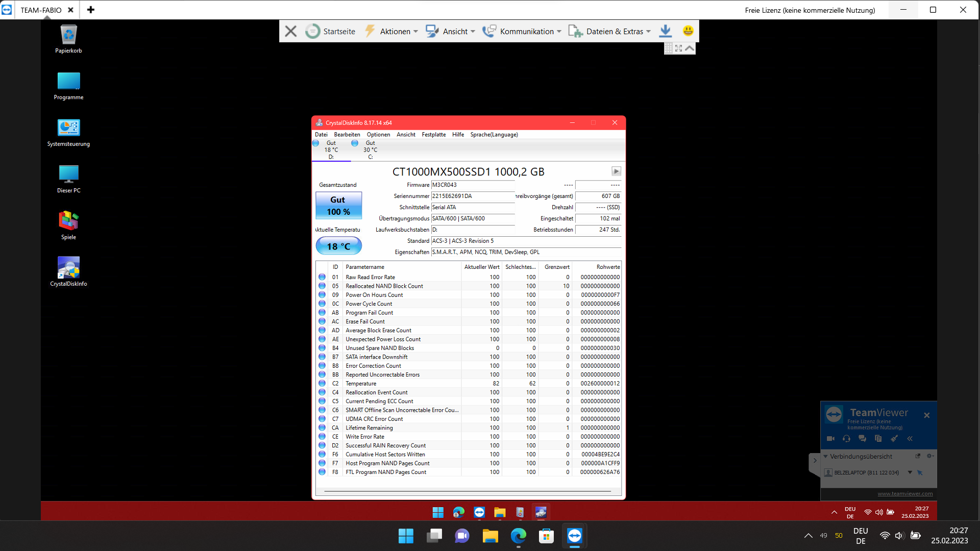Viewport: 980px width, 551px height.
Task: Click the TeamViewer download arrow icon
Action: (665, 31)
